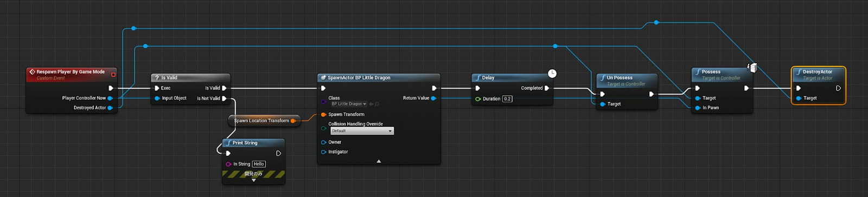The height and width of the screenshot is (197, 868).
Task: Click the Target pin on Possess node
Action: (x=698, y=98)
